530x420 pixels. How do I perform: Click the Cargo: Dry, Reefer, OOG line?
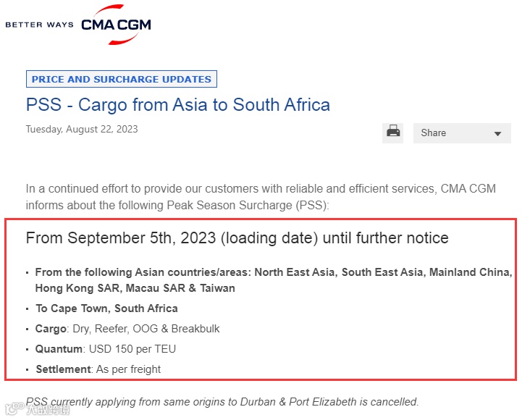pyautogui.click(x=127, y=329)
